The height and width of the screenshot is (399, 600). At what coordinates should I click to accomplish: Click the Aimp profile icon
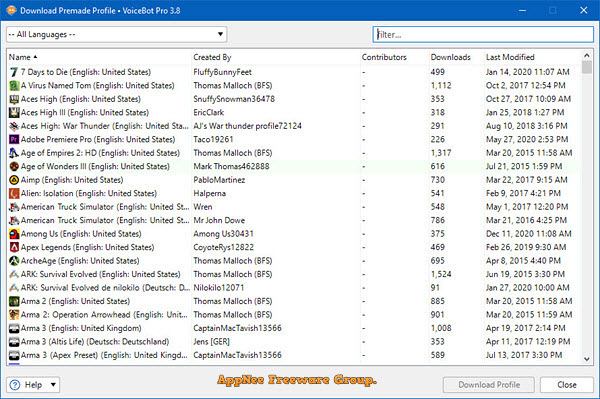(14, 180)
